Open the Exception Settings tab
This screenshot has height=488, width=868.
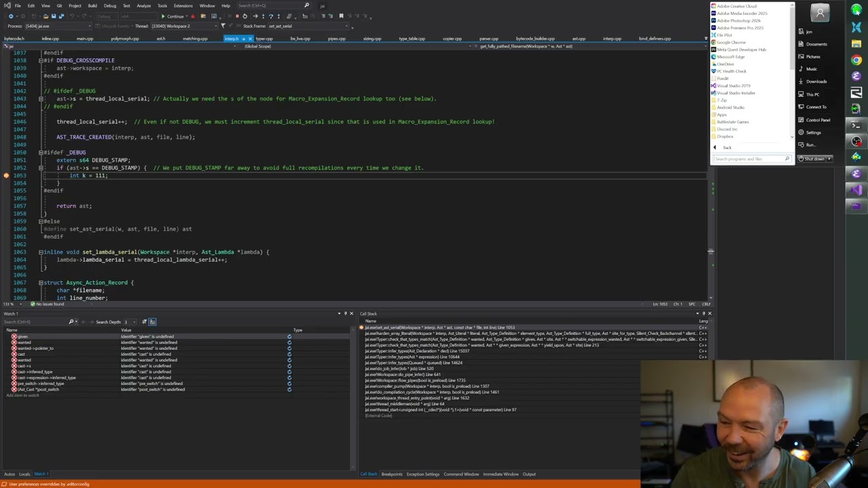point(422,474)
